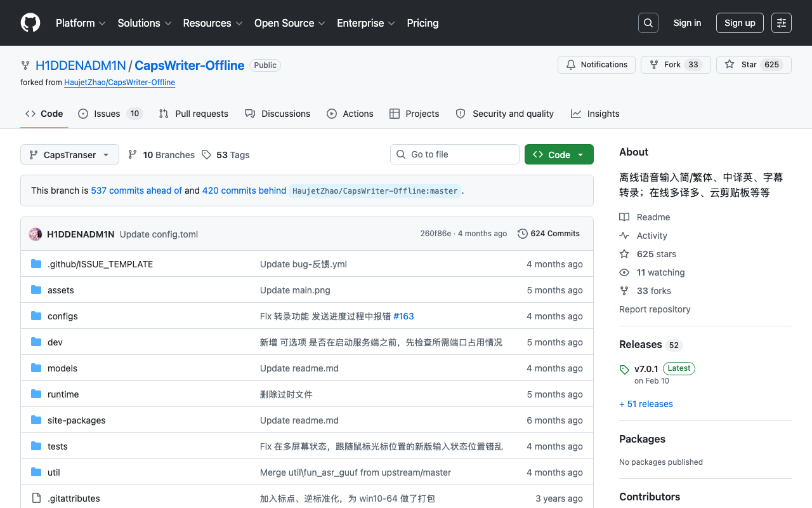Screen dimensions: 812x508
Task: Click the .github/ISSUE_TEMPLATE folder icon
Action: point(36,264)
